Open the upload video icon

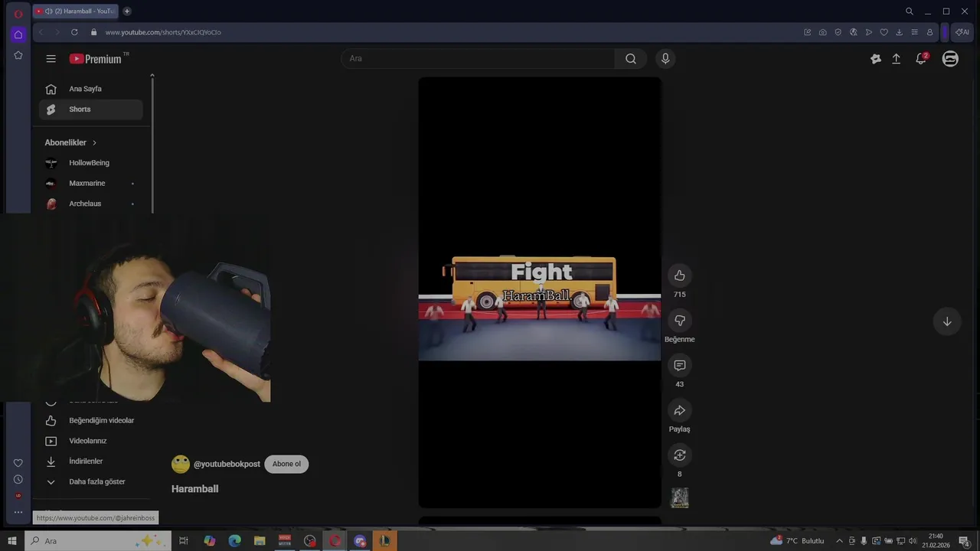tap(897, 59)
